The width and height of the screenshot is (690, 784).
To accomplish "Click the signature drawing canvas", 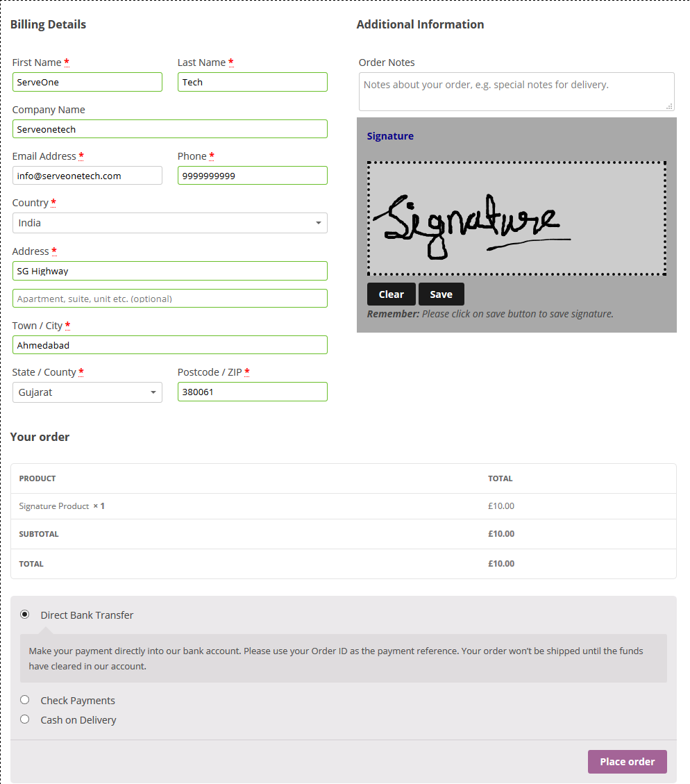I will [x=516, y=218].
